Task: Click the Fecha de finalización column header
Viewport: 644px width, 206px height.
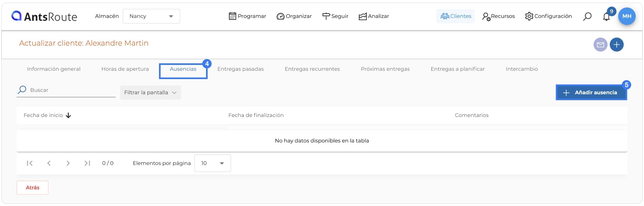Action: (x=256, y=115)
